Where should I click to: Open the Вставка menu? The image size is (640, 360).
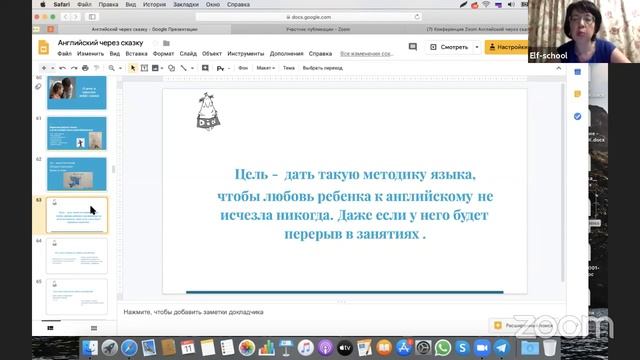[136, 54]
